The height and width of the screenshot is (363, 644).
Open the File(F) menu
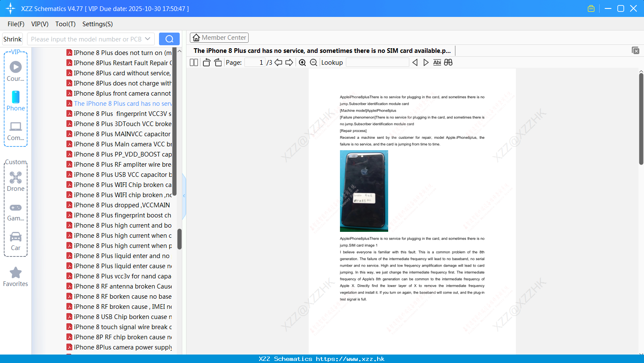point(16,24)
